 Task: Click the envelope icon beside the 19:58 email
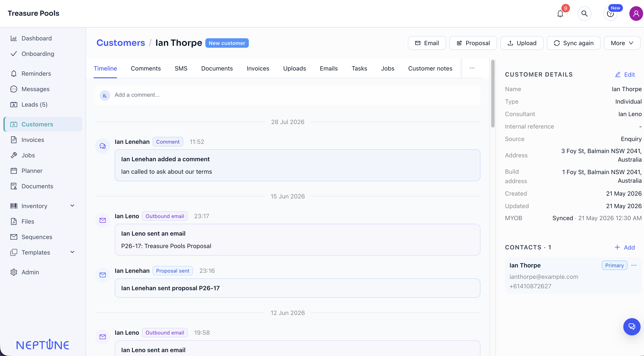(102, 337)
